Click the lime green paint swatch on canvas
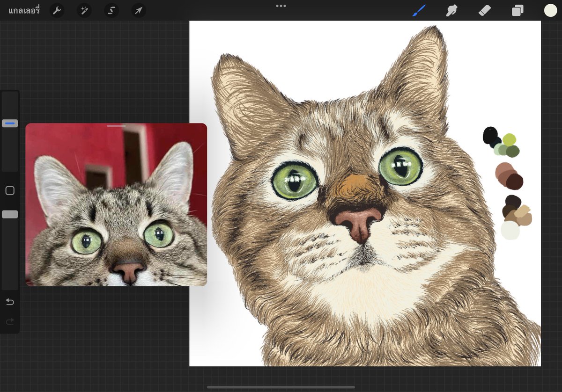 pos(510,139)
